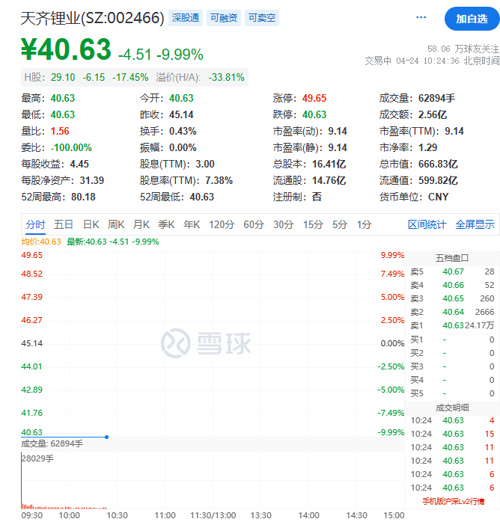Screen dimensions: 500x522
Task: Click the 可卖空 tag
Action: coord(262,18)
